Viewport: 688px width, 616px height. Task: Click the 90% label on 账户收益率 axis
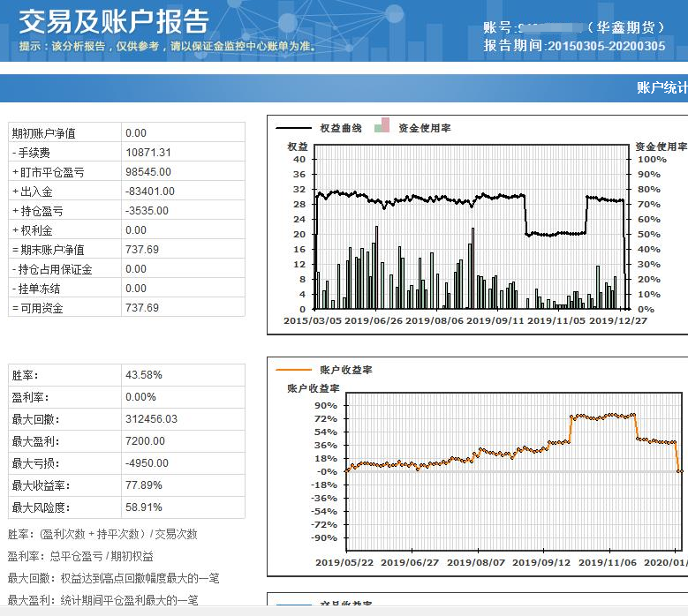(x=326, y=406)
